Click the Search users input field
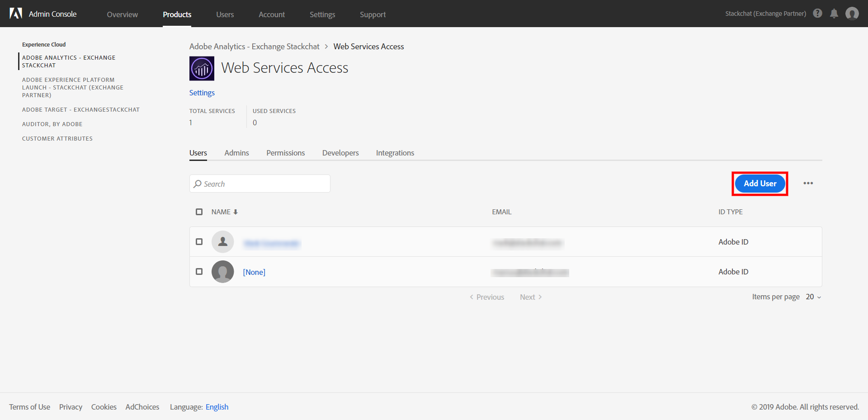Screen dimensions: 868x420 click(260, 184)
